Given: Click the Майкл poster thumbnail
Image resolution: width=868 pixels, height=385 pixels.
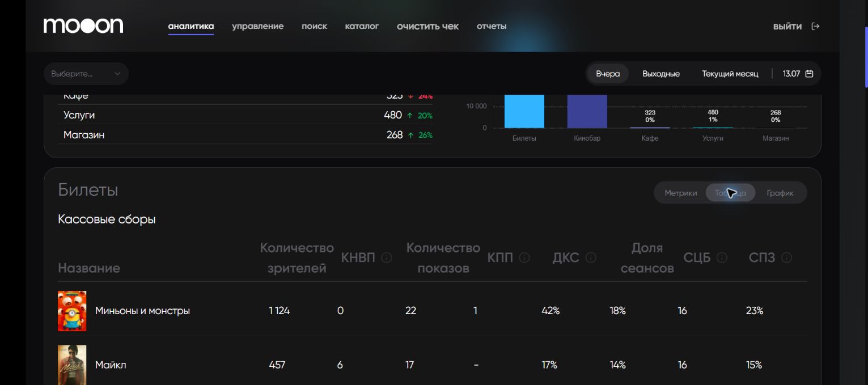Looking at the screenshot, I should tap(72, 365).
